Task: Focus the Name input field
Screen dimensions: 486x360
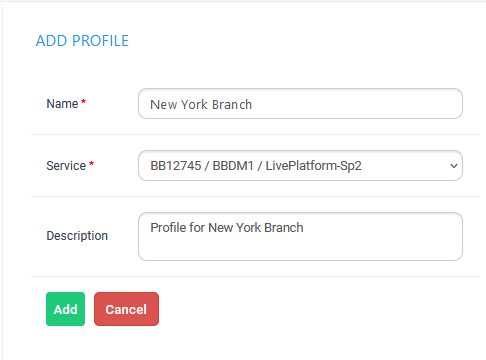Action: tap(300, 104)
